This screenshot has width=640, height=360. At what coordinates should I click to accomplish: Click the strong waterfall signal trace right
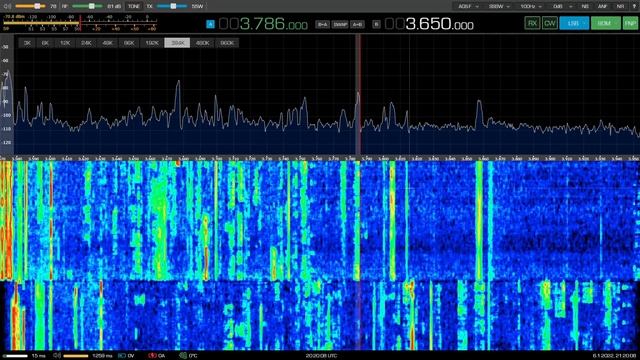tap(479, 220)
